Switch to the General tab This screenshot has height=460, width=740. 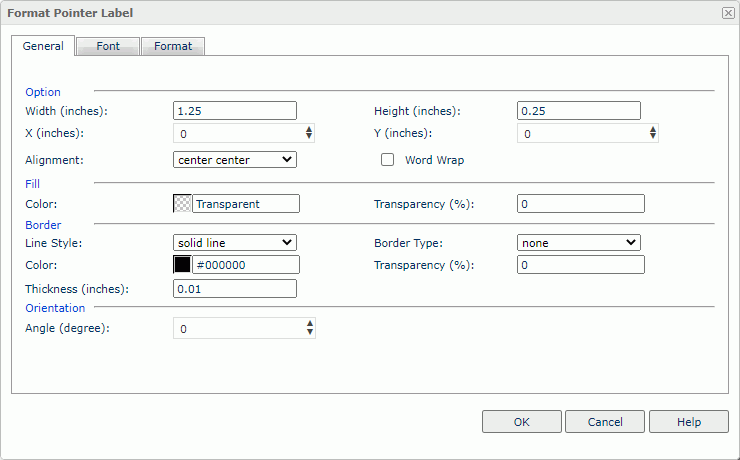[x=43, y=46]
